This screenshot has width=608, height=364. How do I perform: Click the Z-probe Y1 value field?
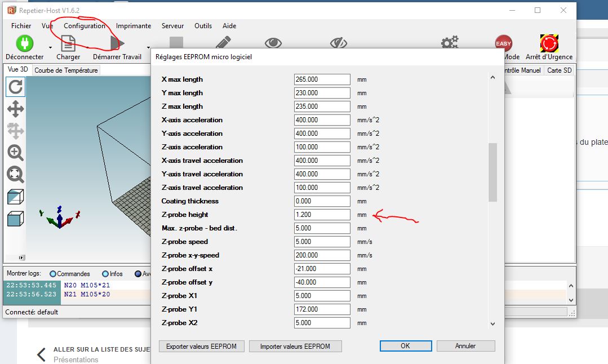pyautogui.click(x=322, y=309)
